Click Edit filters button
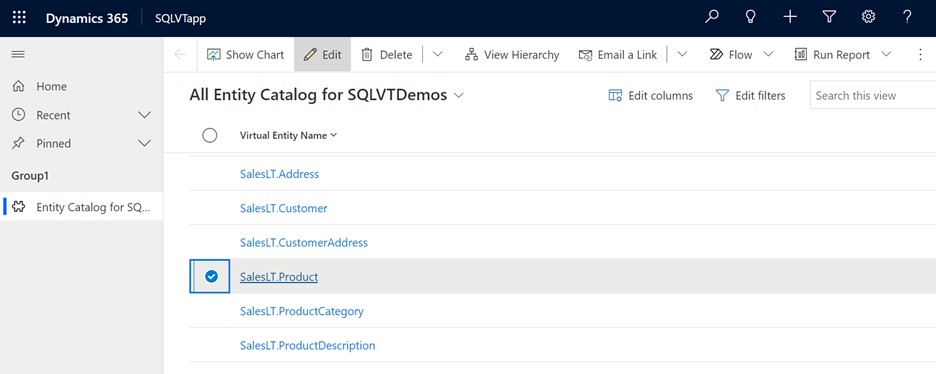Viewport: 936px width, 374px height. (751, 95)
